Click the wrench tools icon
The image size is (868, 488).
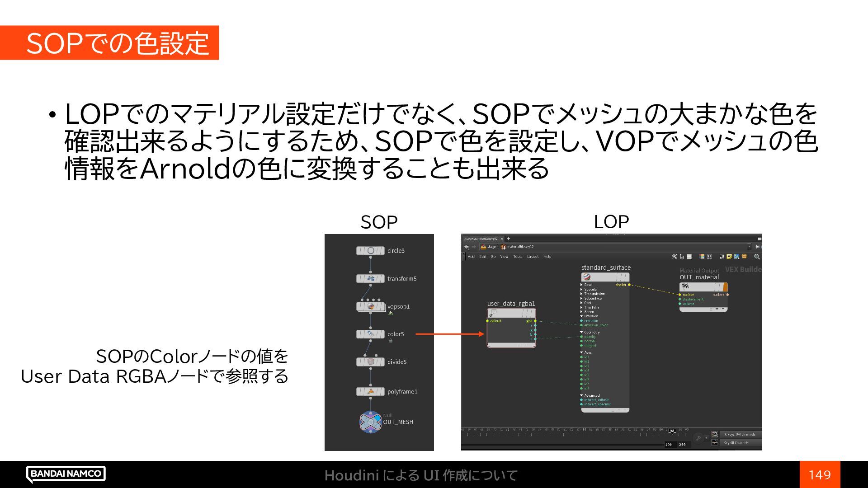coord(675,257)
